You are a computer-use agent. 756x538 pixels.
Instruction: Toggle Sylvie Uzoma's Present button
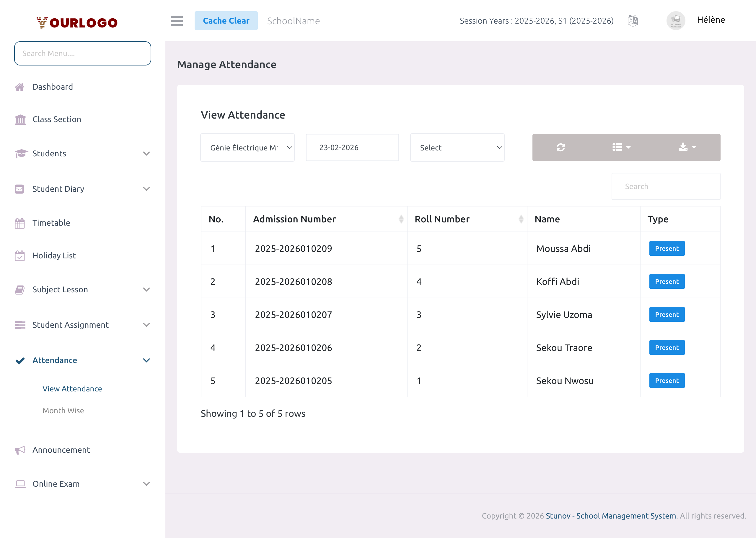667,314
